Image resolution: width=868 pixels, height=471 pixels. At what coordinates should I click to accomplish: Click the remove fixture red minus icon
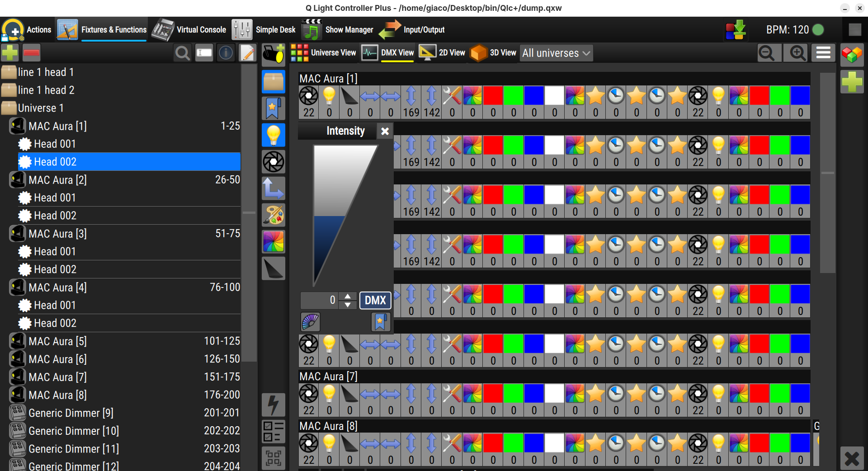tap(31, 53)
